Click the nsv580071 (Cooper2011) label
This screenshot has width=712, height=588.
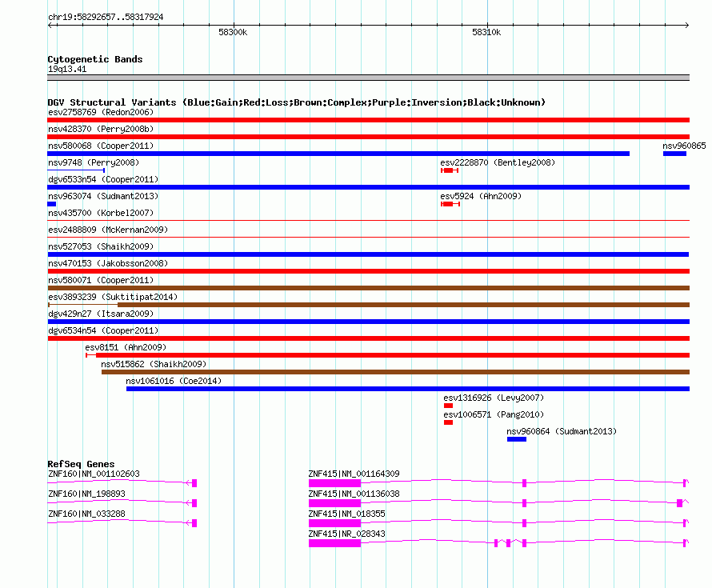click(x=101, y=280)
